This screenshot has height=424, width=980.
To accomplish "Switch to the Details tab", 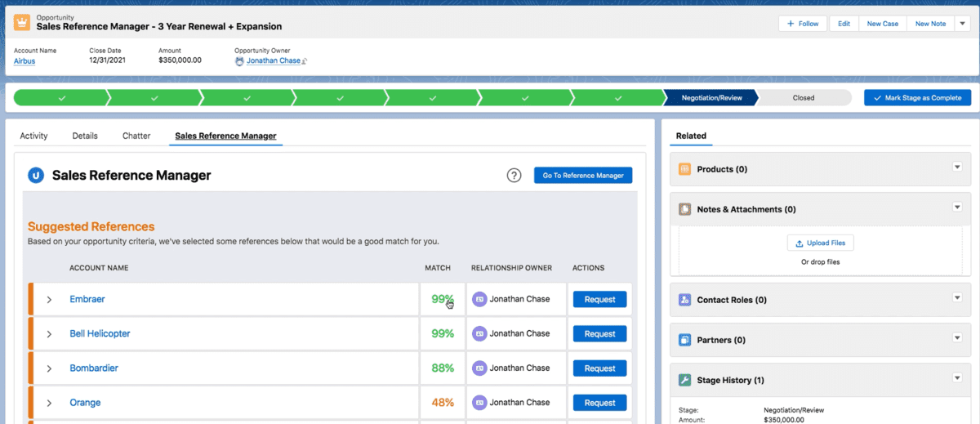I will click(x=85, y=136).
